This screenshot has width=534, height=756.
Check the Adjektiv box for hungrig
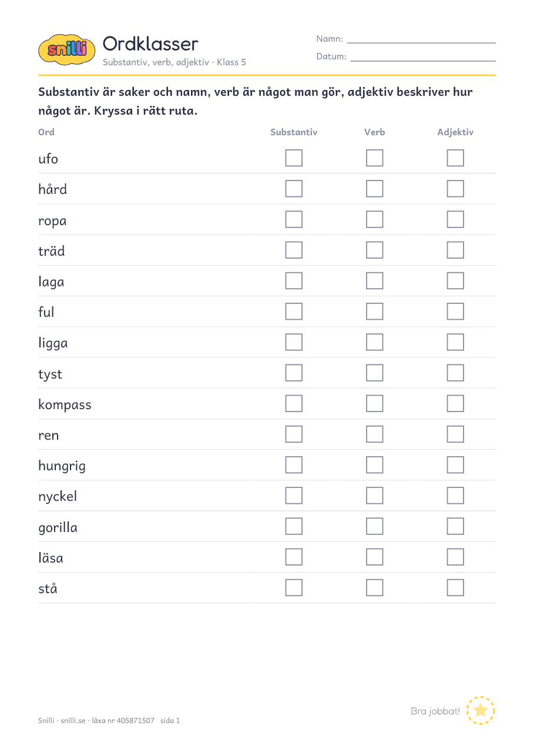tap(455, 465)
